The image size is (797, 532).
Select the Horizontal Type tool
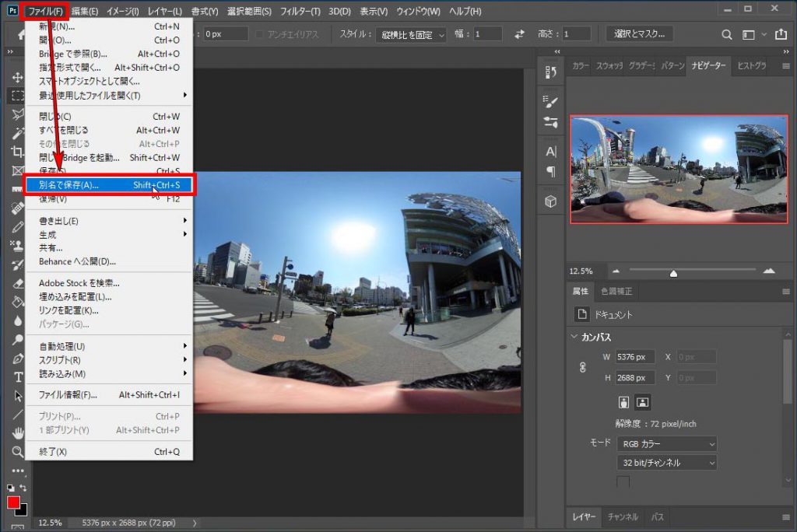point(17,377)
